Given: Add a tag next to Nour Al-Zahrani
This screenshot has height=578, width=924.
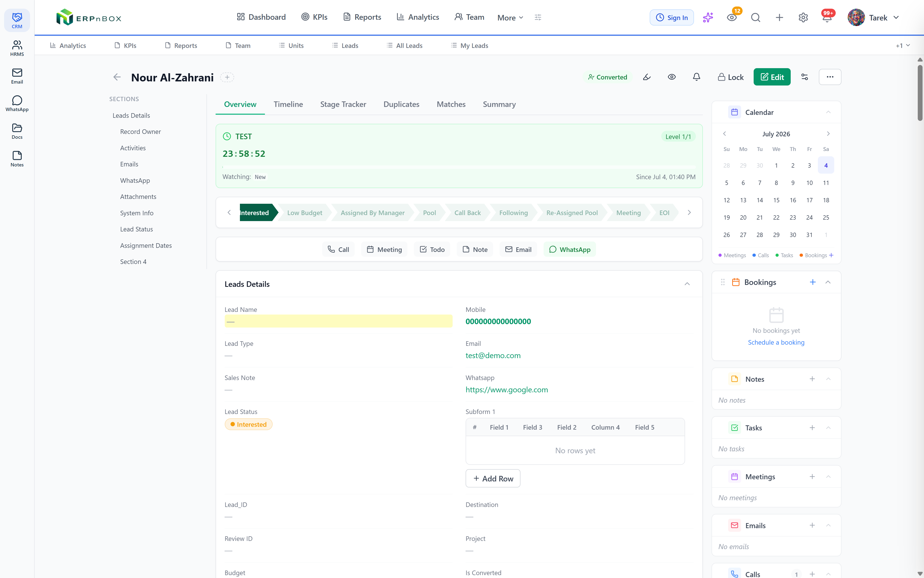Looking at the screenshot, I should pyautogui.click(x=227, y=77).
